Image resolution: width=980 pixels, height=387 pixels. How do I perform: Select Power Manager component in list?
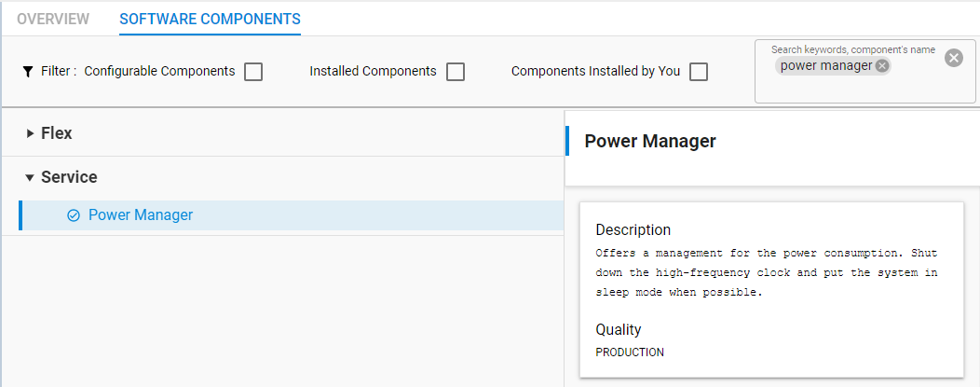292,215
